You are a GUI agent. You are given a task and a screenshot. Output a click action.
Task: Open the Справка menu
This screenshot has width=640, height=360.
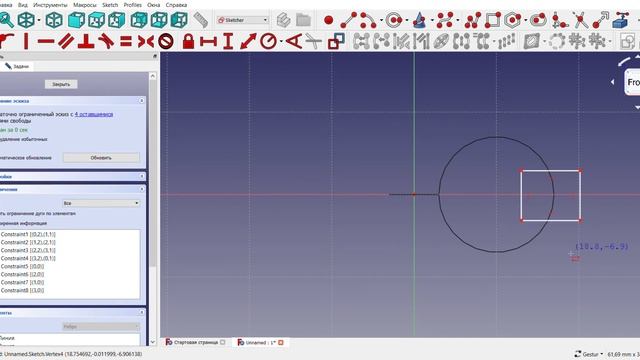pyautogui.click(x=176, y=5)
